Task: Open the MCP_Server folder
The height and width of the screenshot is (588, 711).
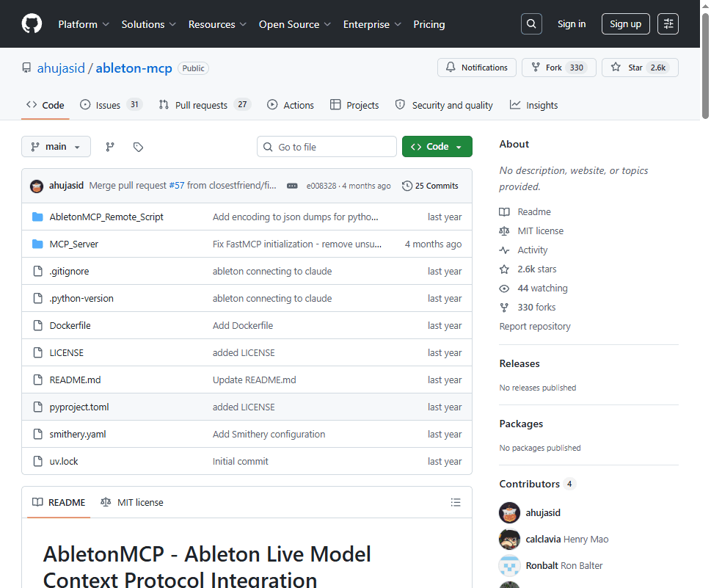Action: pyautogui.click(x=74, y=244)
